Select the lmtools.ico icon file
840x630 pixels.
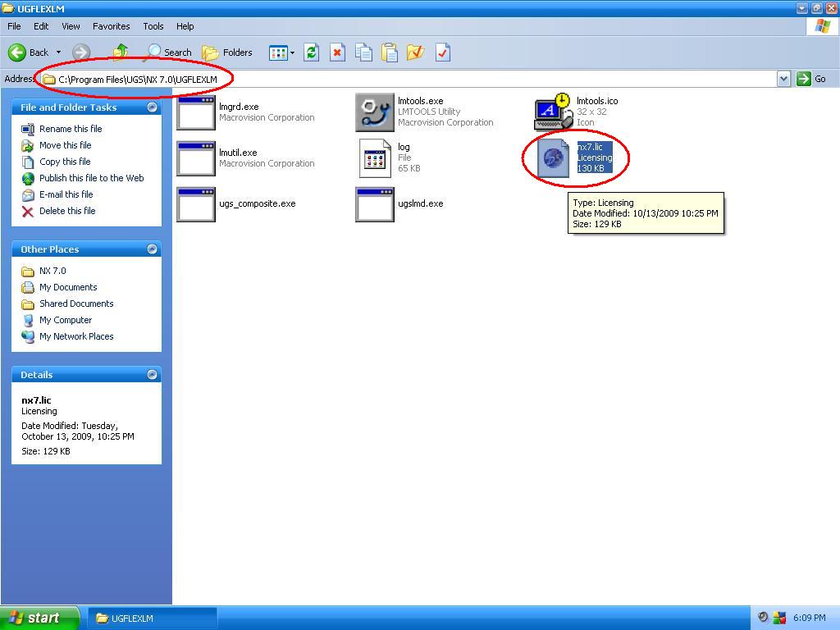click(x=554, y=112)
